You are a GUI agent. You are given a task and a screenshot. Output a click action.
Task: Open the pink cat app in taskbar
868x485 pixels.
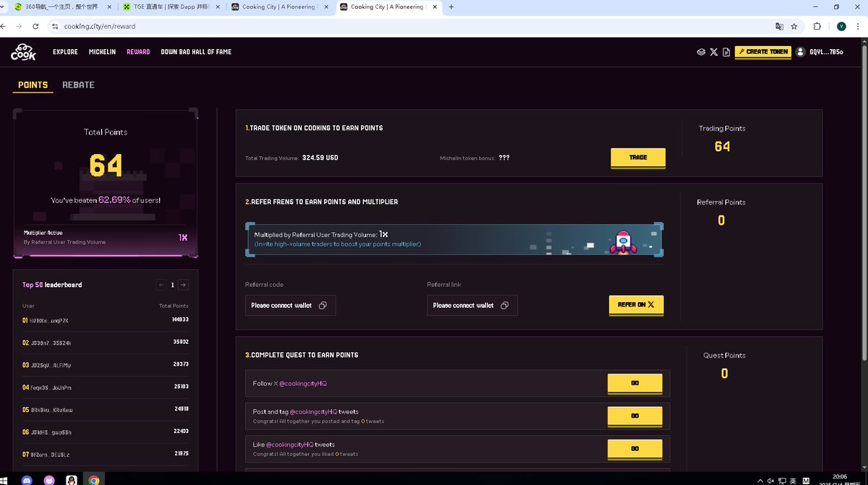48,479
